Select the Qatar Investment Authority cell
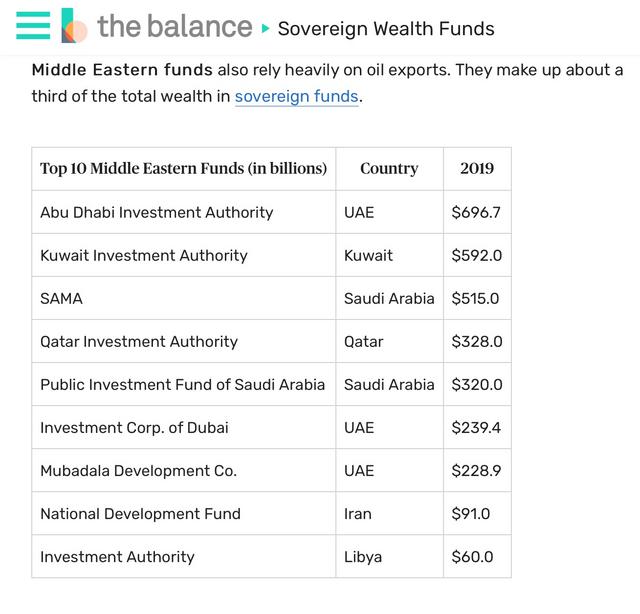 pos(184,341)
